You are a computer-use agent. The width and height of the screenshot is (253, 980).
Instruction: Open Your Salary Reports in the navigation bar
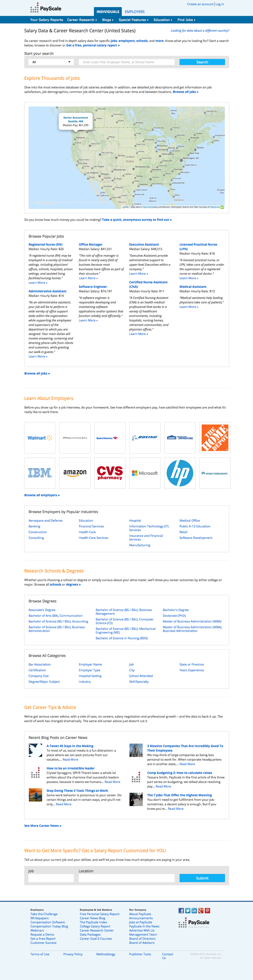[x=47, y=20]
